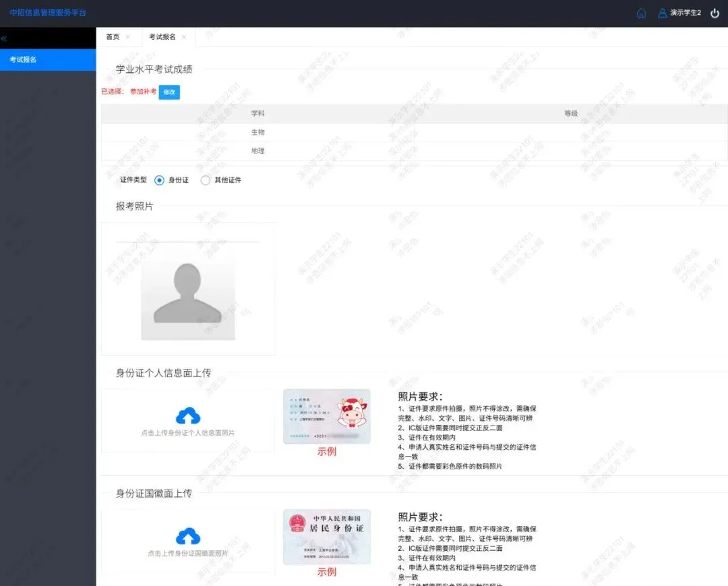Close the 首页 tab with its x
Screen dimensions: 728x586
128,37
